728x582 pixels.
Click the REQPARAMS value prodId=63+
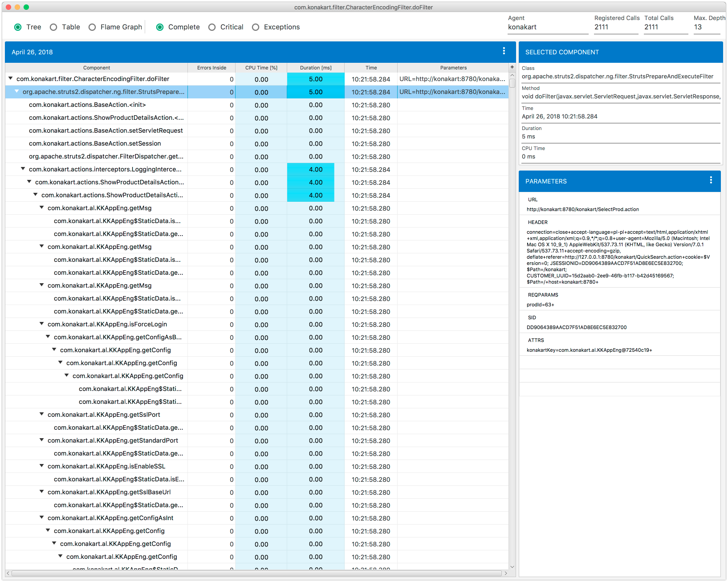[x=541, y=305]
